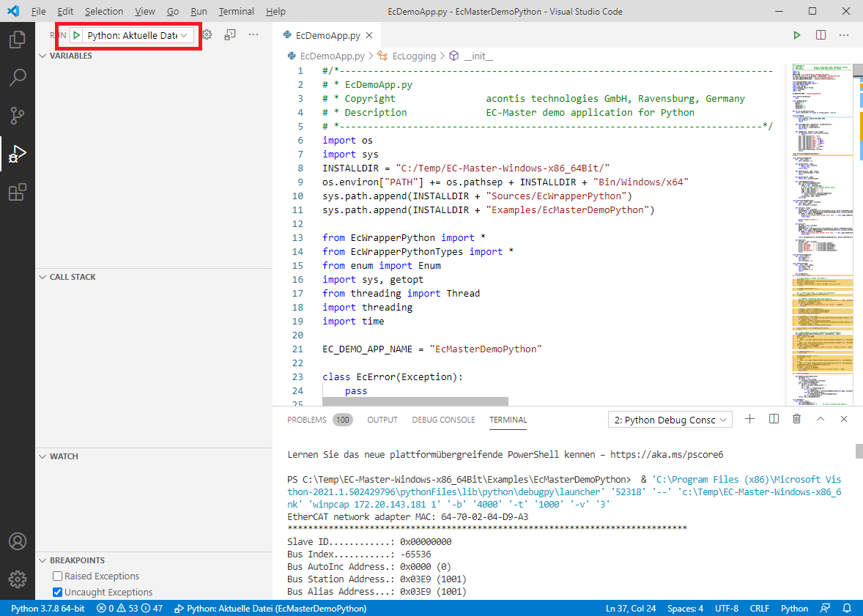Open the terminal selector dropdown
Image resolution: width=863 pixels, height=616 pixels.
tap(670, 420)
